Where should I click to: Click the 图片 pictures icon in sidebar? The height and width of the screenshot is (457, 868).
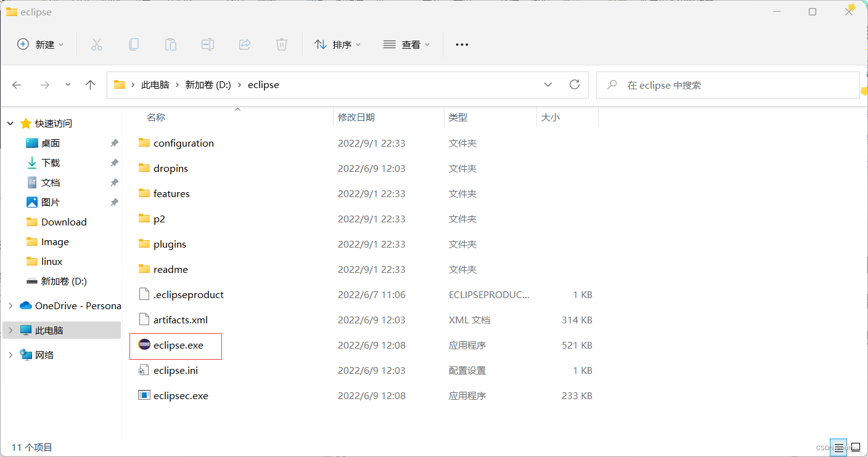(32, 202)
